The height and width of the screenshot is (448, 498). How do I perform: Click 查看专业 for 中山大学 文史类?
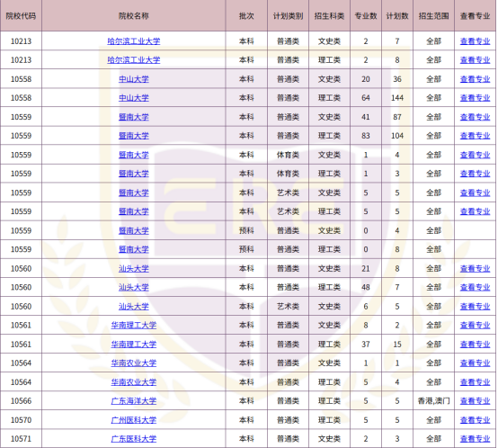476,79
